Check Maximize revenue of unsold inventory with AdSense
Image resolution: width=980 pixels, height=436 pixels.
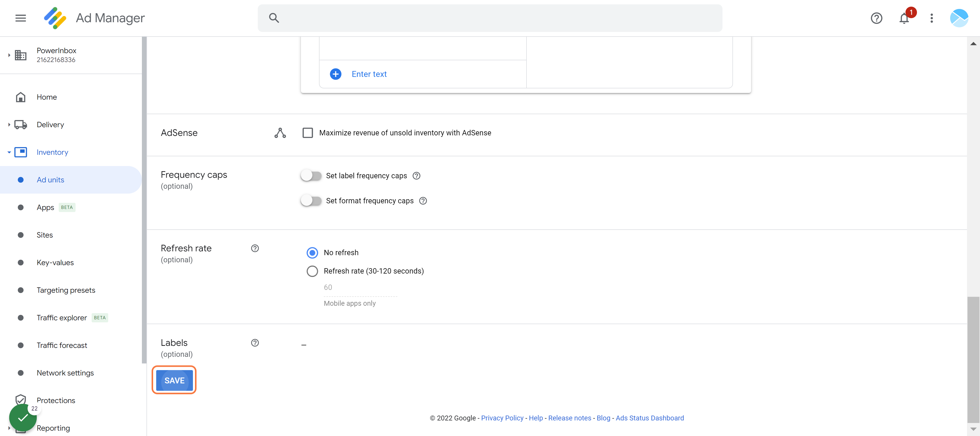(307, 133)
